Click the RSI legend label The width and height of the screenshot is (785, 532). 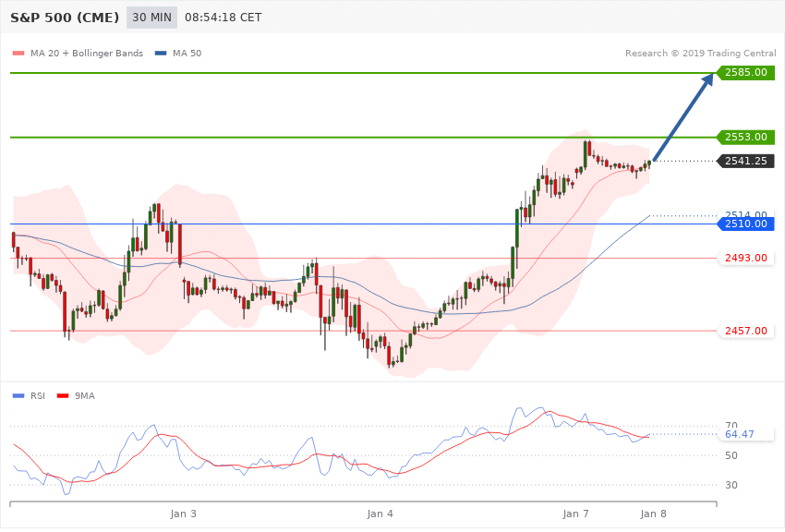coord(38,396)
